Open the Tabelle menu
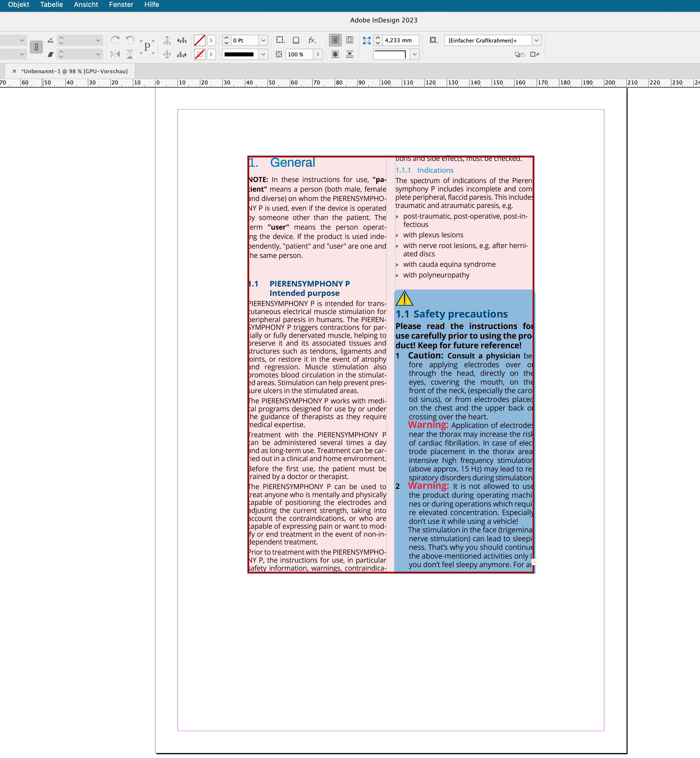The height and width of the screenshot is (758, 700). [52, 5]
